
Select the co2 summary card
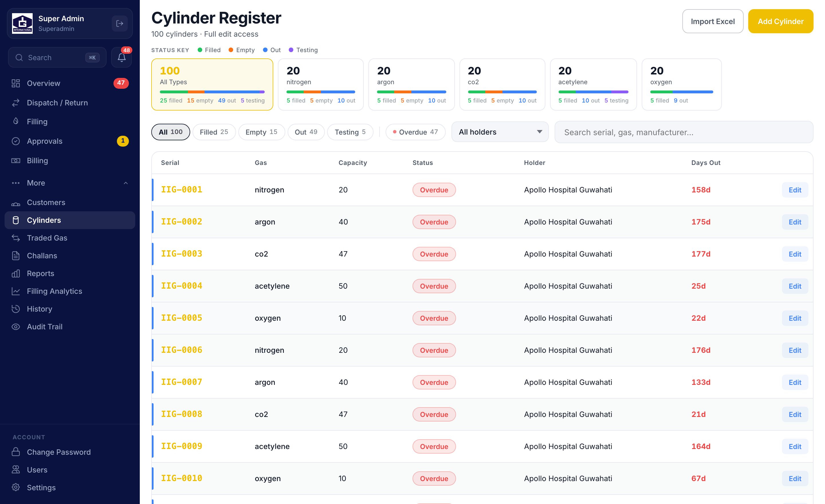[502, 84]
